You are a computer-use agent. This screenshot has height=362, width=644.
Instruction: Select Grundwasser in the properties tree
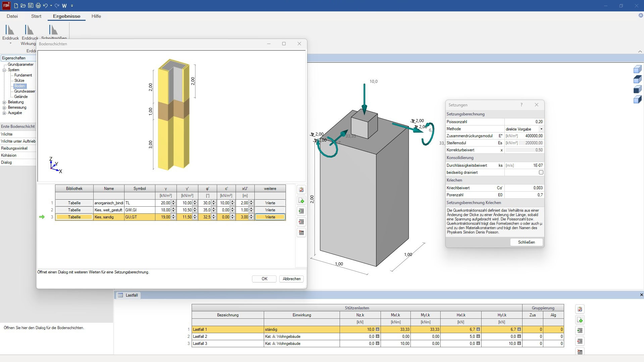pyautogui.click(x=24, y=91)
